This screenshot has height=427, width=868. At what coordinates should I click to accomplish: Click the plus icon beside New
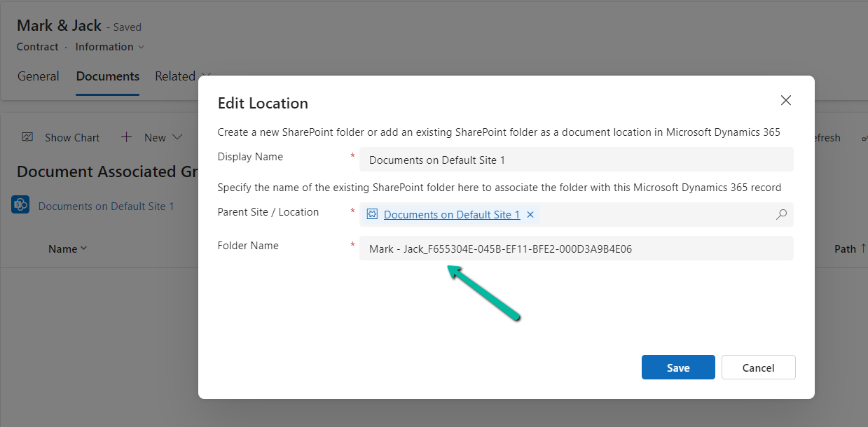(x=127, y=137)
